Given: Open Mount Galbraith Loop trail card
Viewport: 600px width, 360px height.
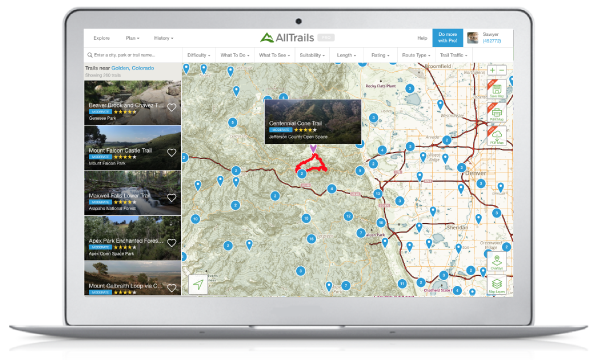Looking at the screenshot, I should [x=132, y=278].
